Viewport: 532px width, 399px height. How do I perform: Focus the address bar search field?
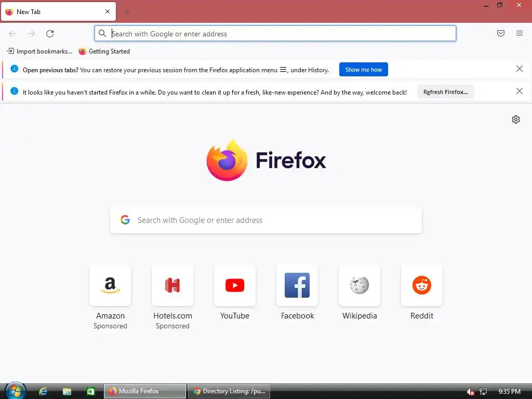point(275,34)
